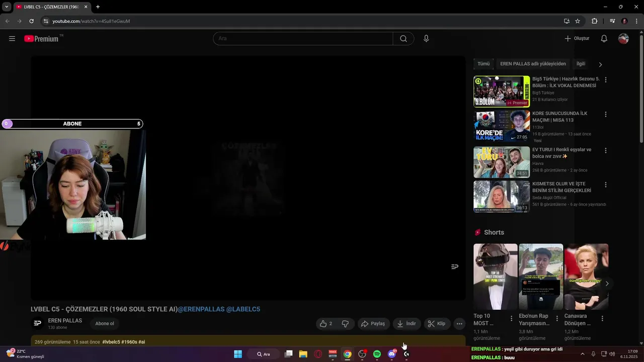Like the video with thumbs up
Image resolution: width=644 pixels, height=362 pixels.
coord(326,324)
